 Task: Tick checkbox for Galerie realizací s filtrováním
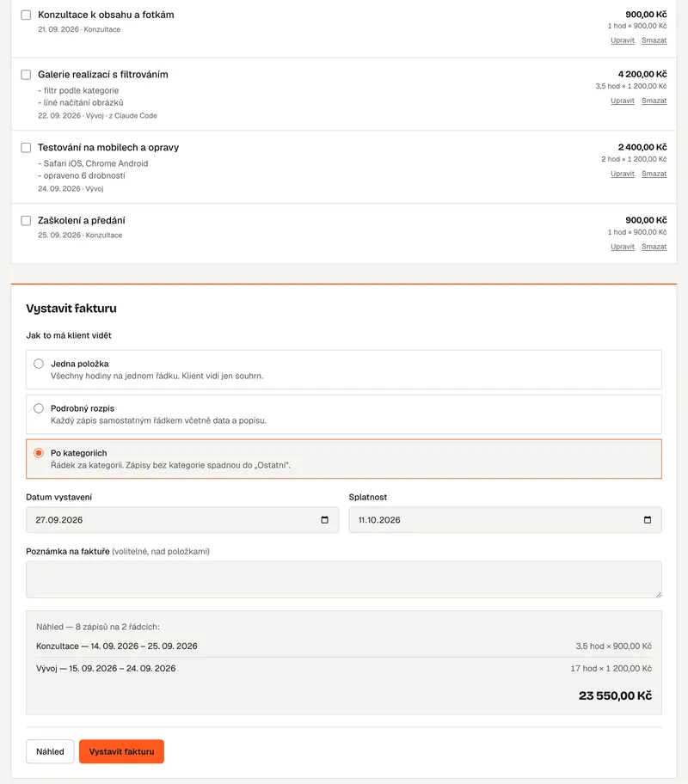26,75
